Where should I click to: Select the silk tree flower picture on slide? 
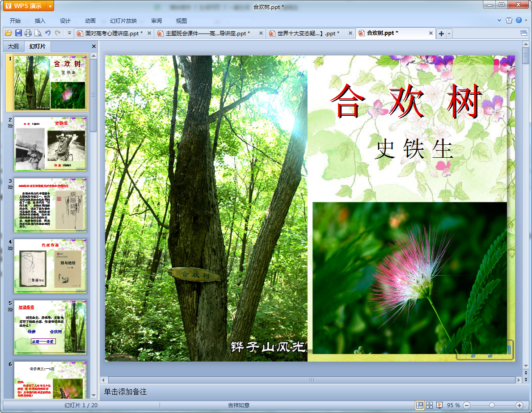pos(410,278)
